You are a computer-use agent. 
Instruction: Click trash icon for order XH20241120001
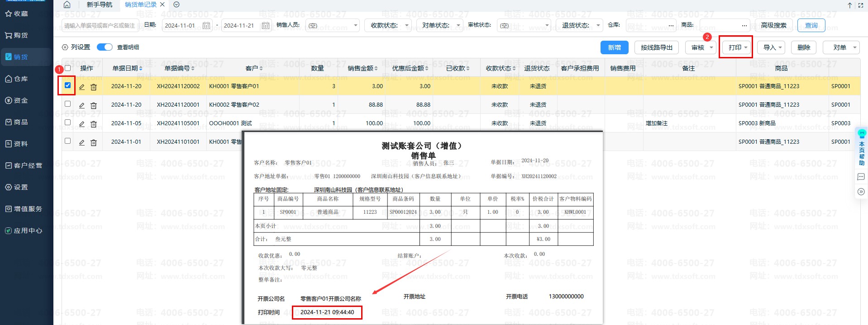(94, 105)
